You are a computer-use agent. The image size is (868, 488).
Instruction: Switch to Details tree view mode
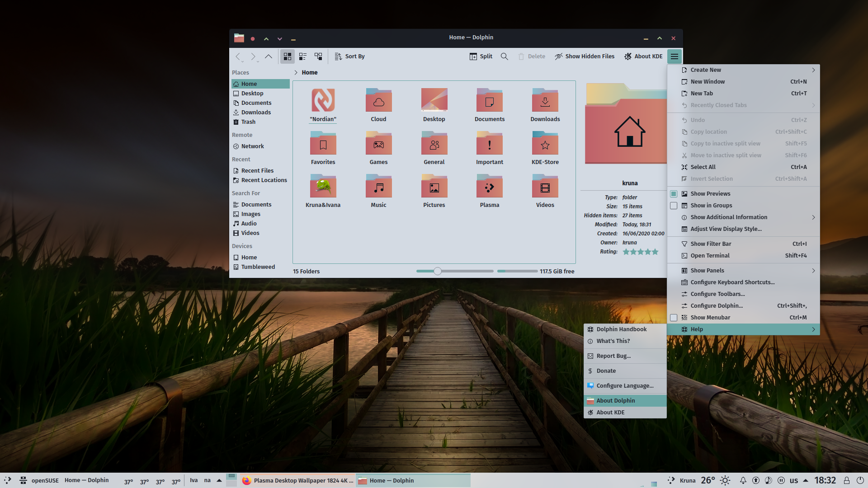(x=318, y=56)
